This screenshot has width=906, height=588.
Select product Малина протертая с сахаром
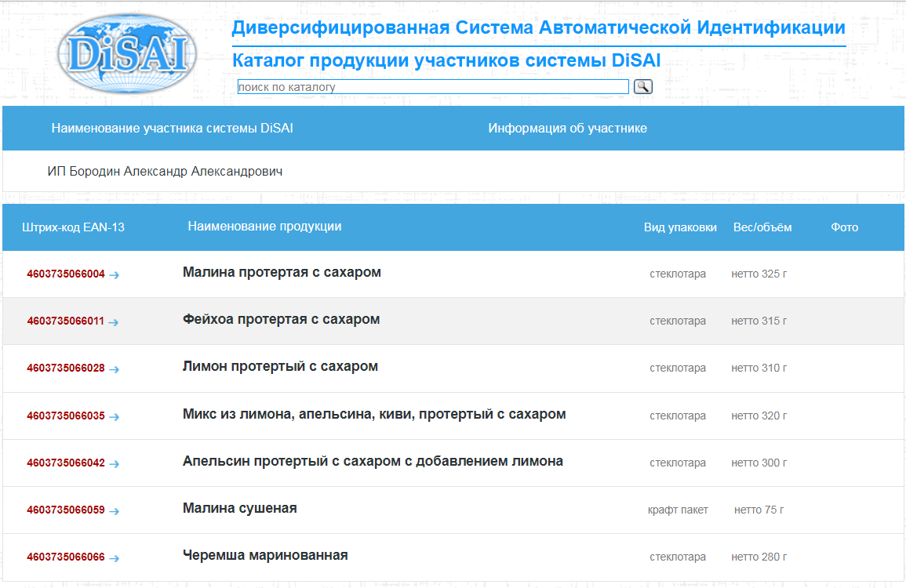tap(282, 273)
